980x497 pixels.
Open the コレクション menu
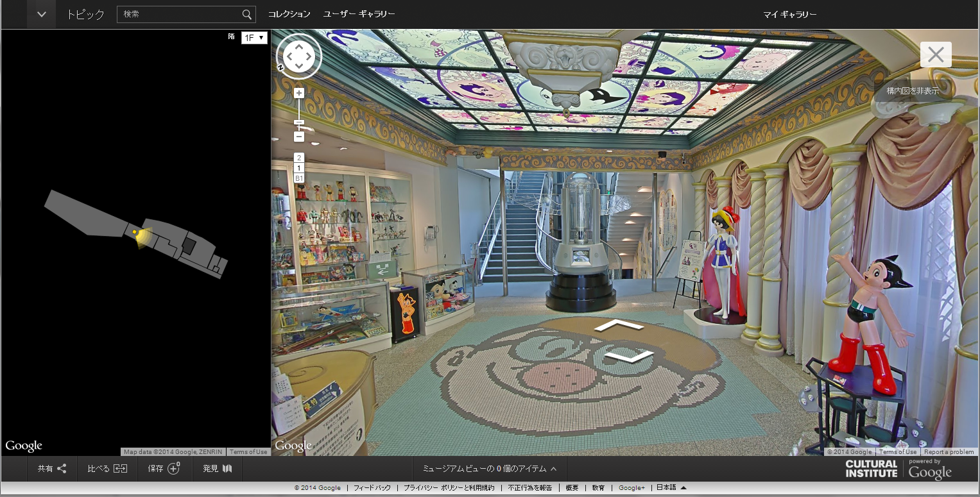click(x=289, y=14)
